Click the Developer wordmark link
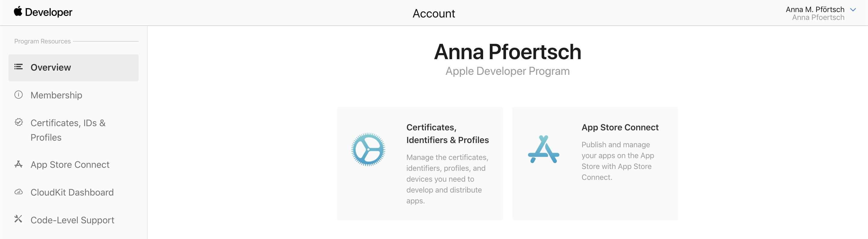Screen dimensions: 868x239 (49, 12)
